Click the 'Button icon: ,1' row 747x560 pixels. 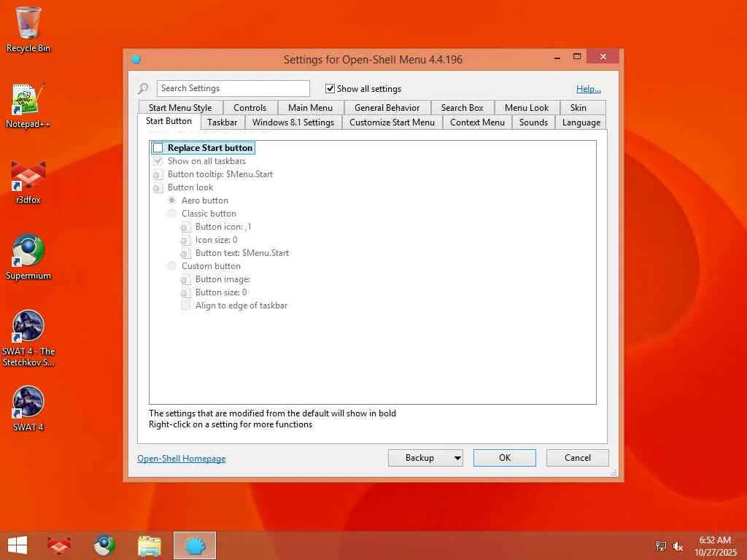[216, 227]
